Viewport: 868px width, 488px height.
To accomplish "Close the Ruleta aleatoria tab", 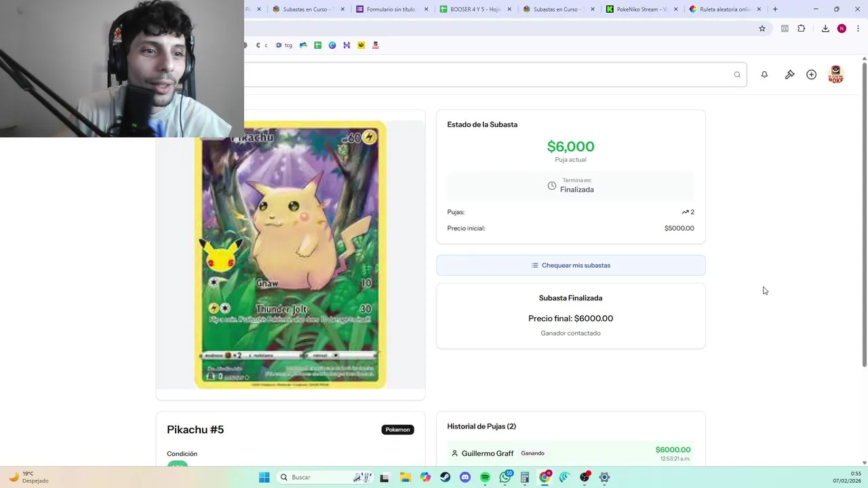I will point(759,9).
